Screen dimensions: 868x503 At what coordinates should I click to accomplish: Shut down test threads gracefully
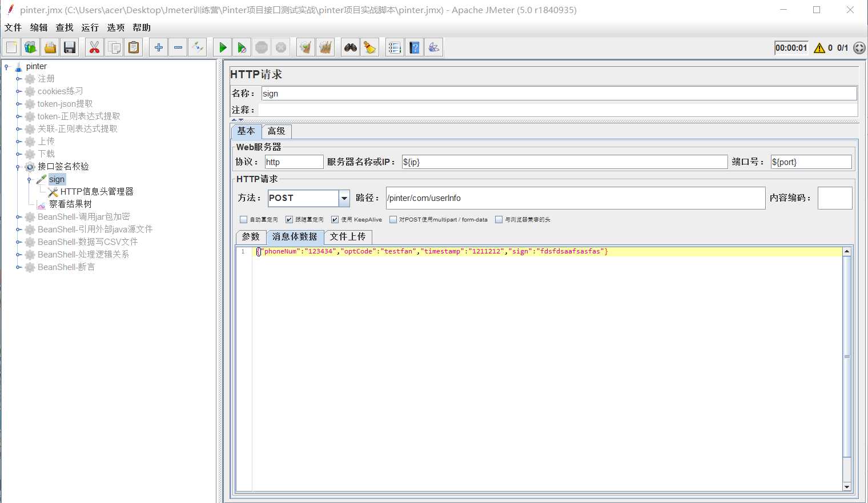281,47
